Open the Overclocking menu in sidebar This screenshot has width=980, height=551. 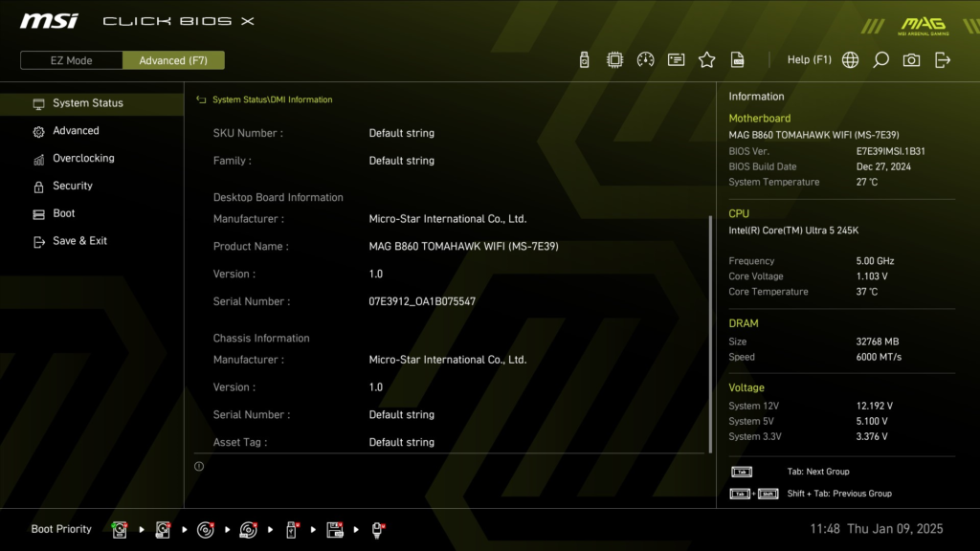point(85,158)
